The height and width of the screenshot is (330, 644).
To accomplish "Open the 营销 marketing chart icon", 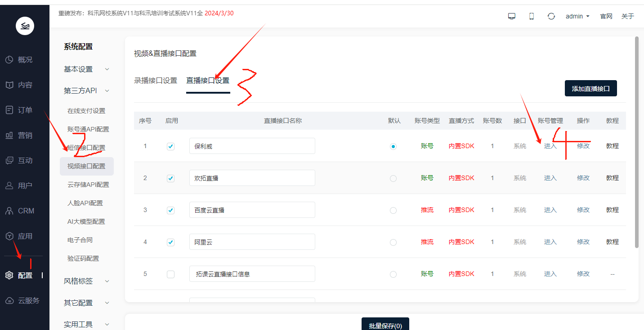I will [x=9, y=136].
